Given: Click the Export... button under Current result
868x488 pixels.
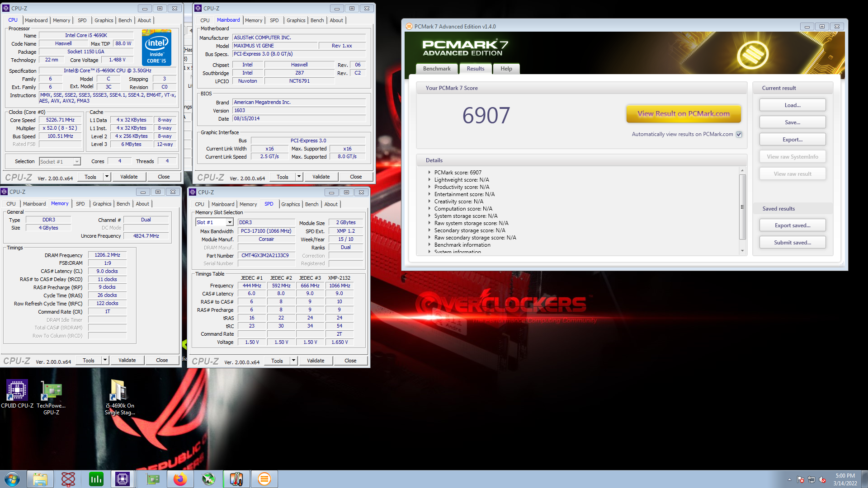Looking at the screenshot, I should click(793, 139).
